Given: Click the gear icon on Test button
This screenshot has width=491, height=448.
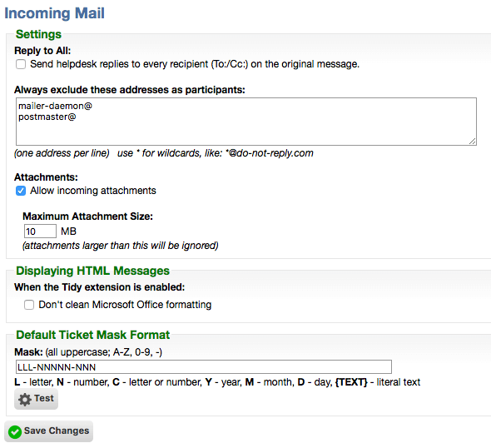Looking at the screenshot, I should (25, 400).
